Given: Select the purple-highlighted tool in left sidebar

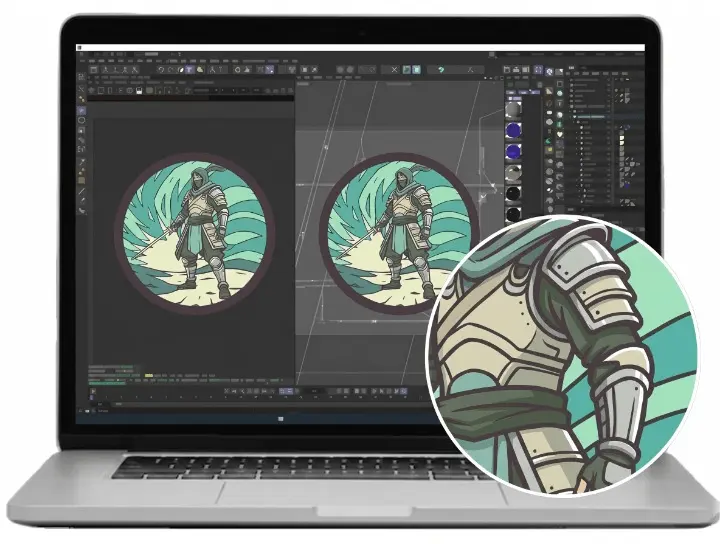Looking at the screenshot, I should [x=82, y=110].
